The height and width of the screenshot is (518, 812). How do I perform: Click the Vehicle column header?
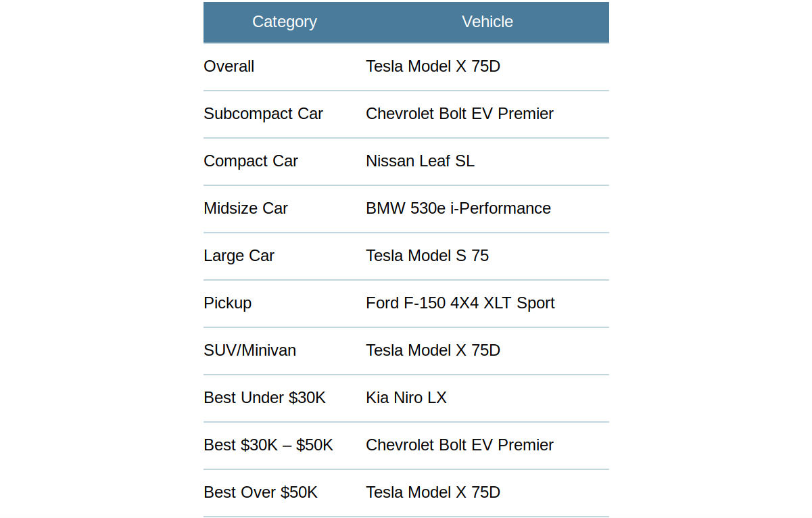point(487,22)
